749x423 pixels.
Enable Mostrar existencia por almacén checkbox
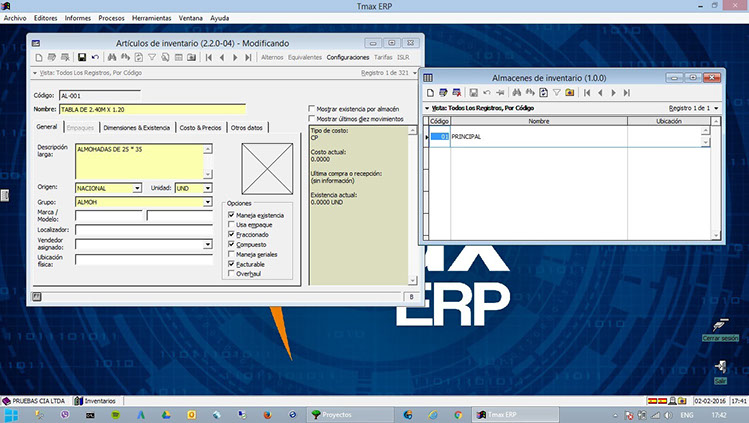(x=312, y=107)
